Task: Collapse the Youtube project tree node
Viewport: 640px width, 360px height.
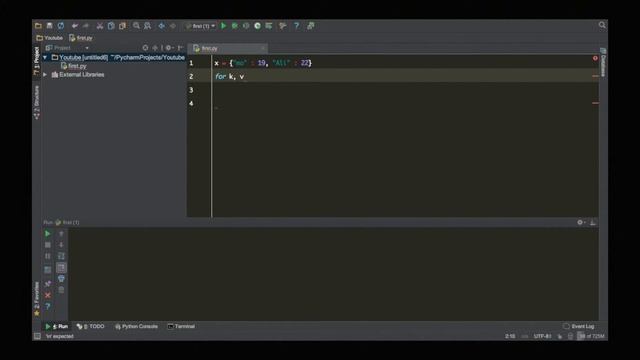Action: (x=45, y=58)
